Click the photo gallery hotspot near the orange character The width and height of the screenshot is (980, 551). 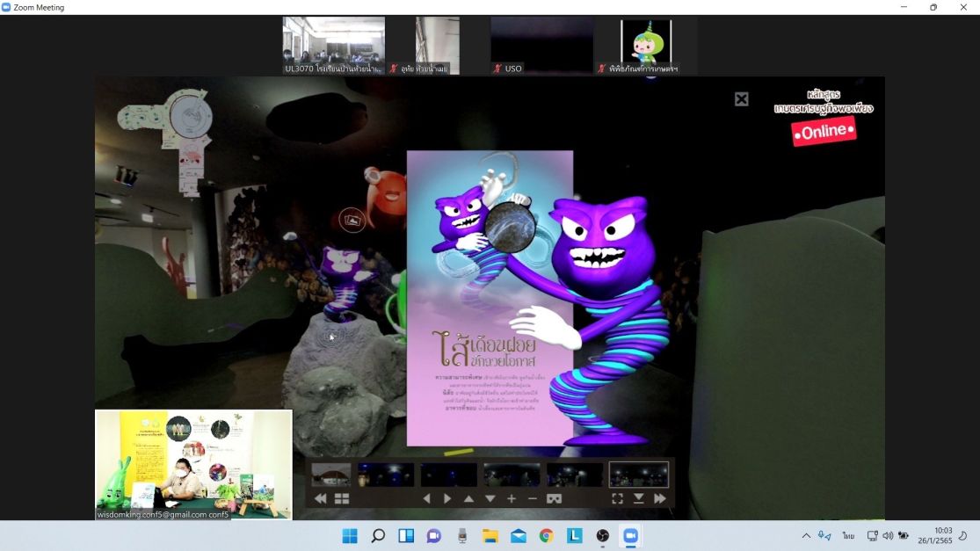coord(352,220)
